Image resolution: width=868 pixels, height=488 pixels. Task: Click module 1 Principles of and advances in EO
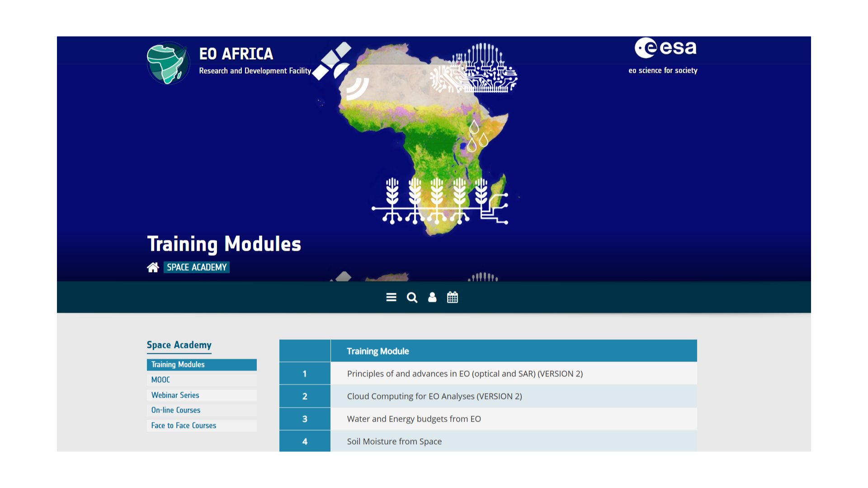pyautogui.click(x=465, y=373)
